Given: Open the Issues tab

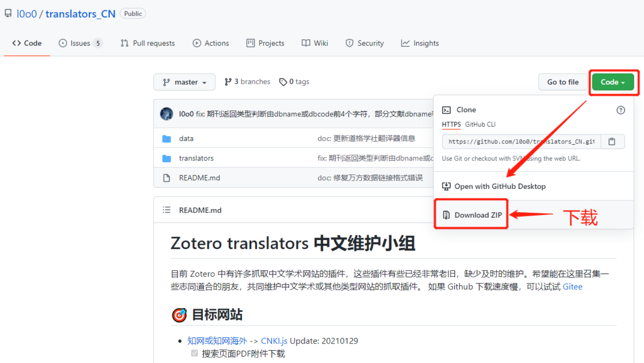Looking at the screenshot, I should (x=80, y=43).
